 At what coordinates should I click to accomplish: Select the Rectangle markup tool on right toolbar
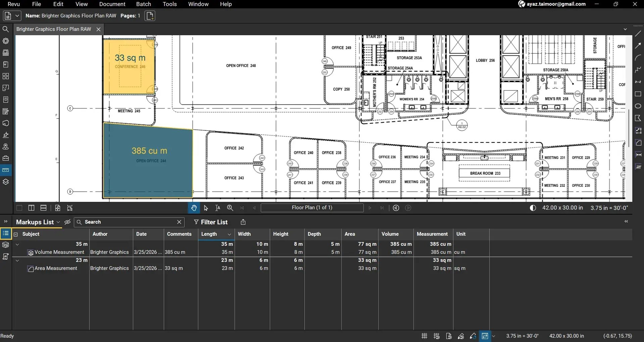638,94
